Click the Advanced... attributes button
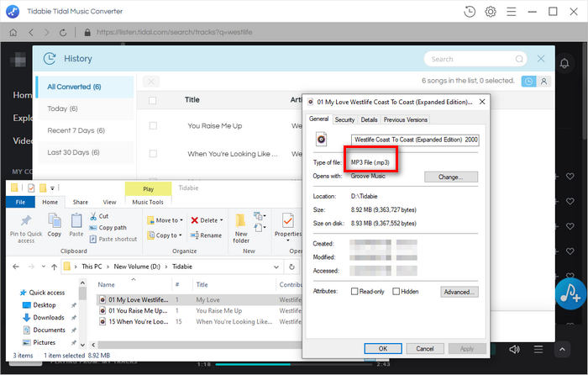 459,292
